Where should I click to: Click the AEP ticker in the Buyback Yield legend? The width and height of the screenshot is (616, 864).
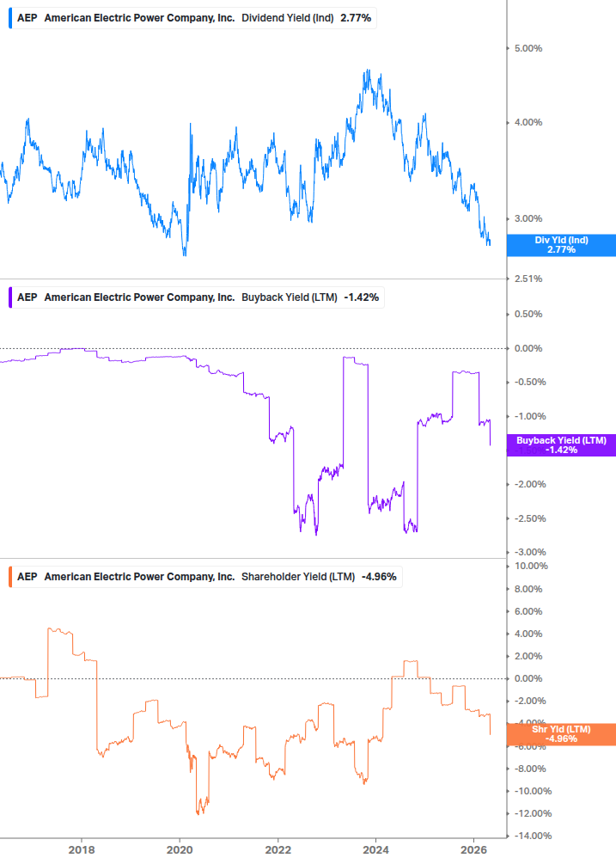[27, 297]
